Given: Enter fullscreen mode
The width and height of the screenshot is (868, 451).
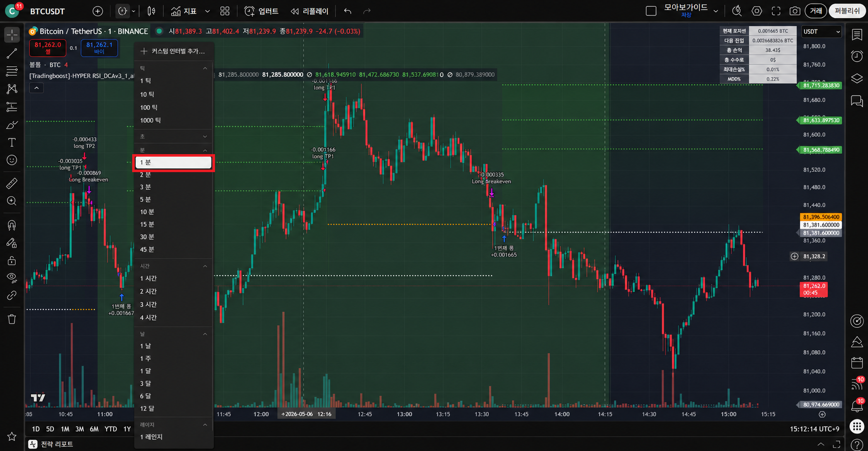Looking at the screenshot, I should tap(776, 11).
